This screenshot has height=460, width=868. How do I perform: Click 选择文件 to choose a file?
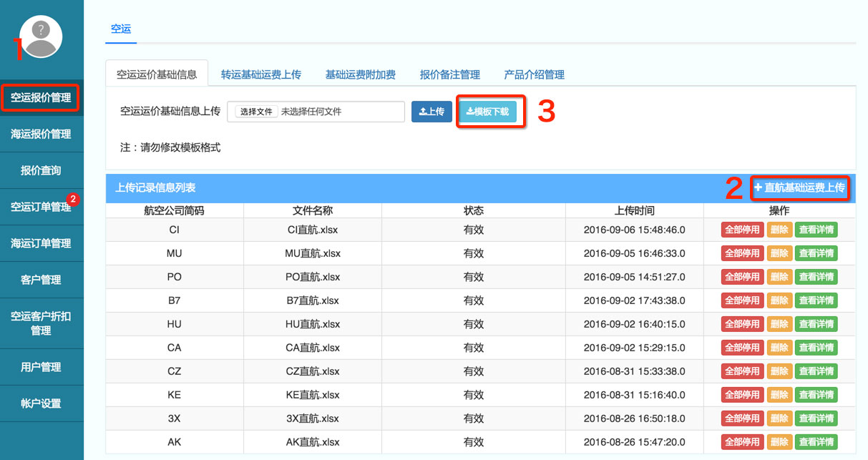[257, 112]
